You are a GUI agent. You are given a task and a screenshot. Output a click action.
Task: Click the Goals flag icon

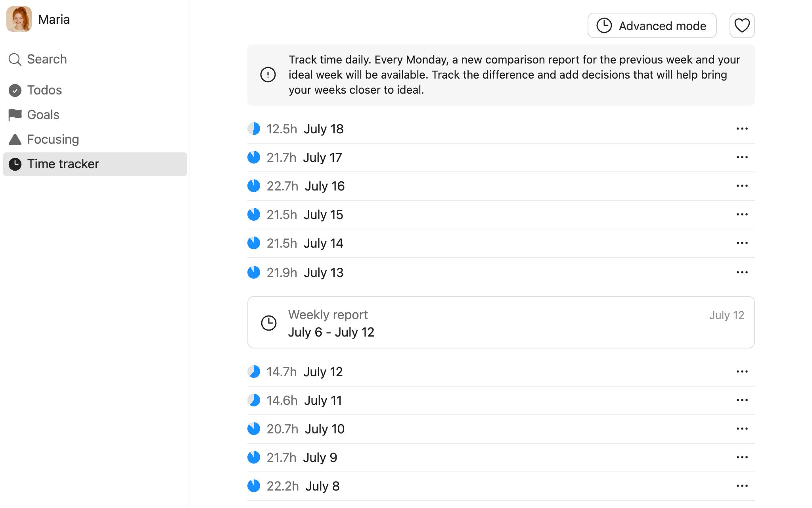(15, 115)
